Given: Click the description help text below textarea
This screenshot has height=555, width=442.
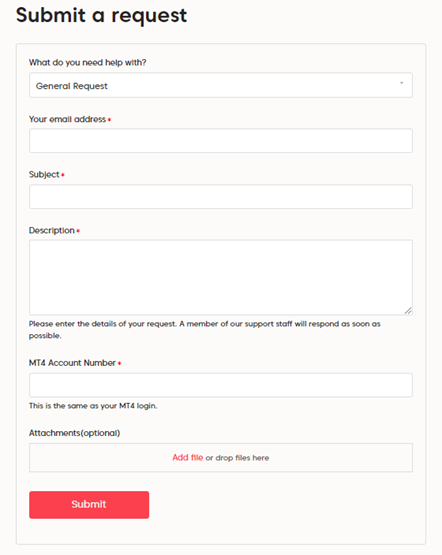Looking at the screenshot, I should [205, 330].
